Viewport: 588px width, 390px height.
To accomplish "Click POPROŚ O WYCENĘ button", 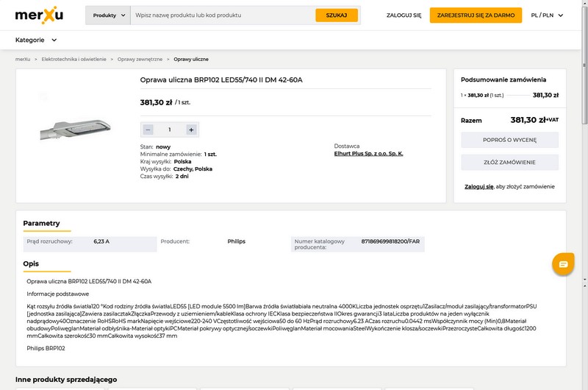I will tap(509, 140).
